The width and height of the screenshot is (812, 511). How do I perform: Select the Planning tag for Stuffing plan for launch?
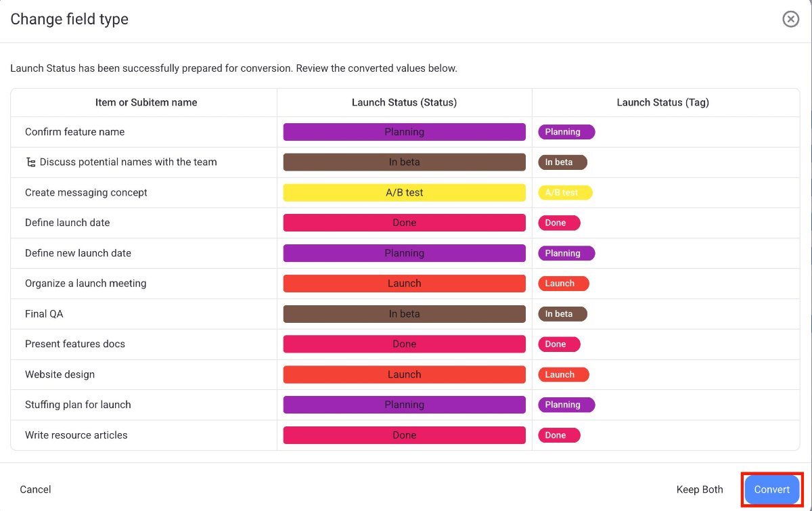[x=566, y=405]
